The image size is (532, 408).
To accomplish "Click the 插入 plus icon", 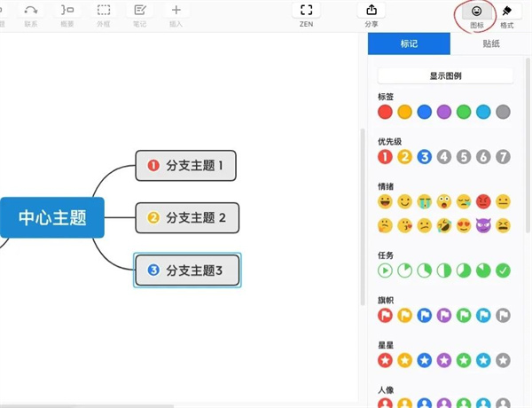I will click(x=176, y=13).
